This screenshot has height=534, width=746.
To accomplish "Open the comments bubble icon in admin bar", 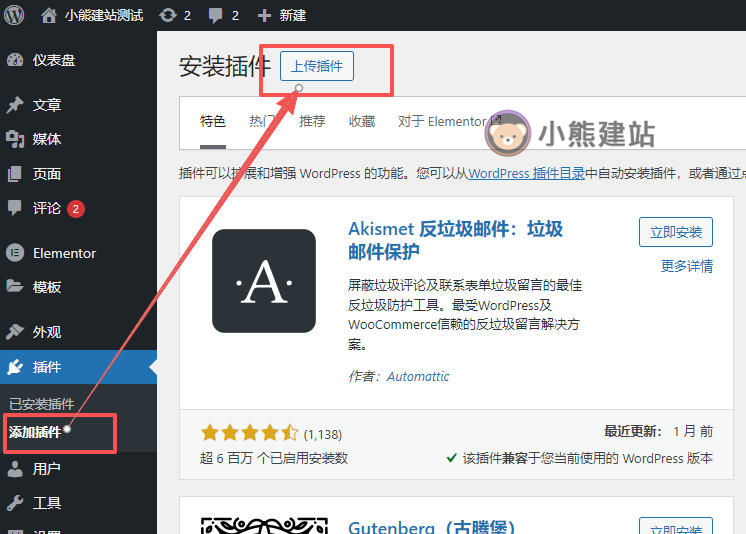I will click(216, 15).
